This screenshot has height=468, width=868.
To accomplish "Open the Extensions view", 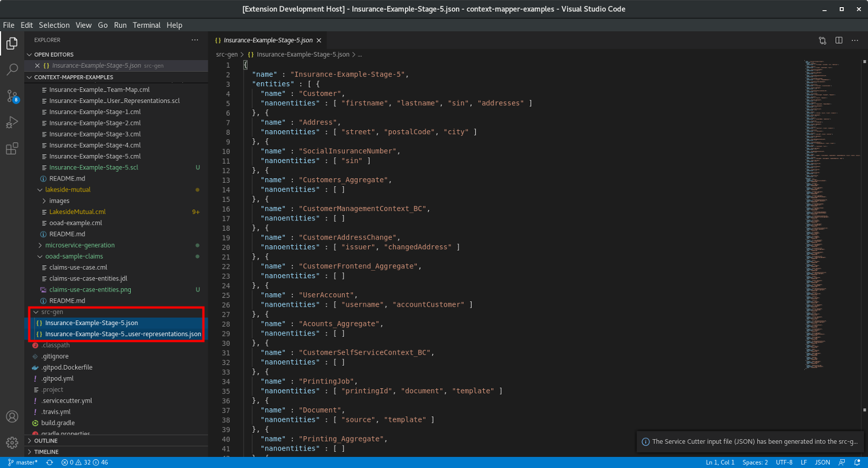I will 12,149.
